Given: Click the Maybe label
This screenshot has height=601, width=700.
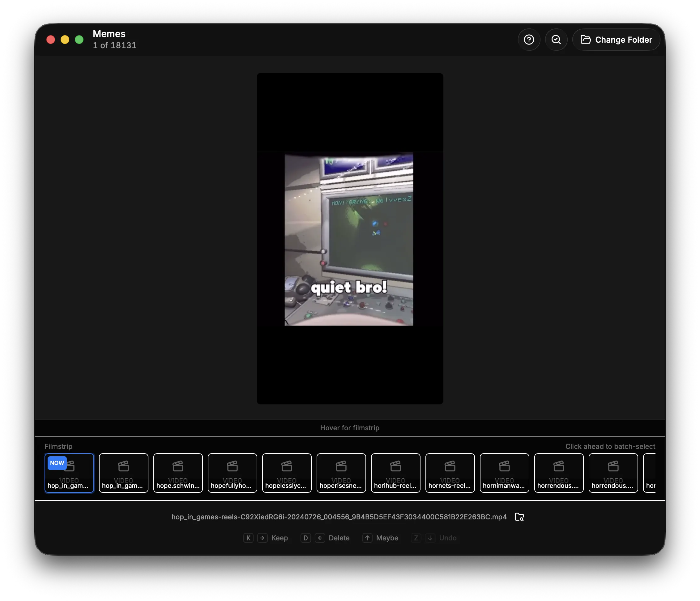Looking at the screenshot, I should 387,538.
